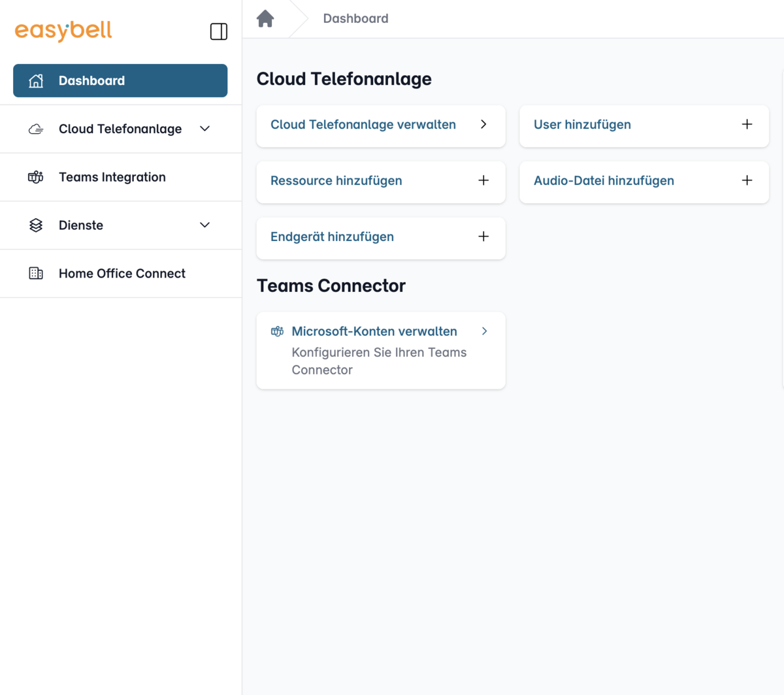784x695 pixels.
Task: Open Teams Integration in the sidebar
Action: (121, 177)
